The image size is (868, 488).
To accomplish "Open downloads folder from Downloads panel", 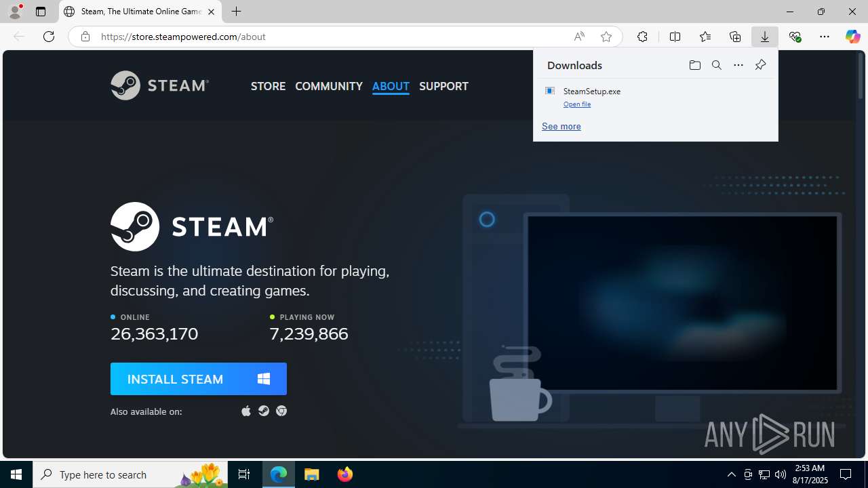I will click(695, 65).
